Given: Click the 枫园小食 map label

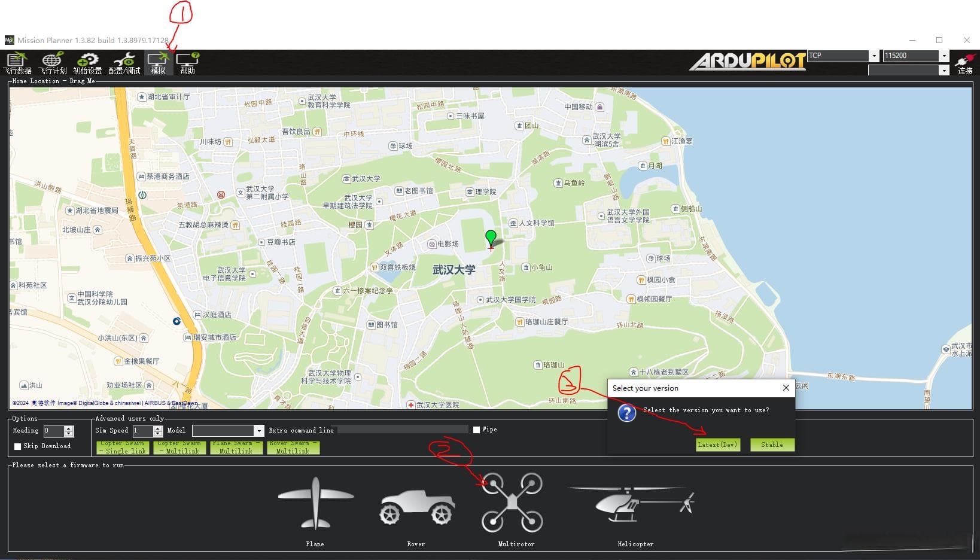Looking at the screenshot, I should pyautogui.click(x=661, y=280).
